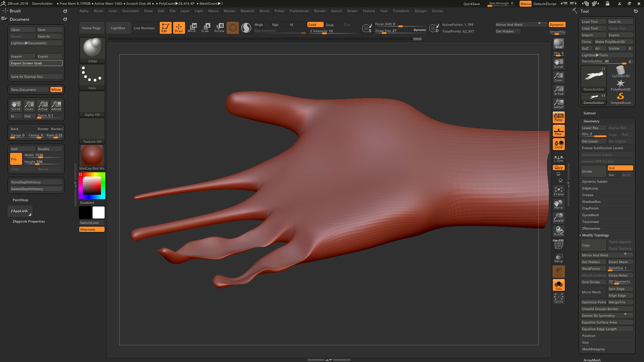Select the Rotate transform tool
Image resolution: width=644 pixels, height=362 pixels.
pos(219,28)
